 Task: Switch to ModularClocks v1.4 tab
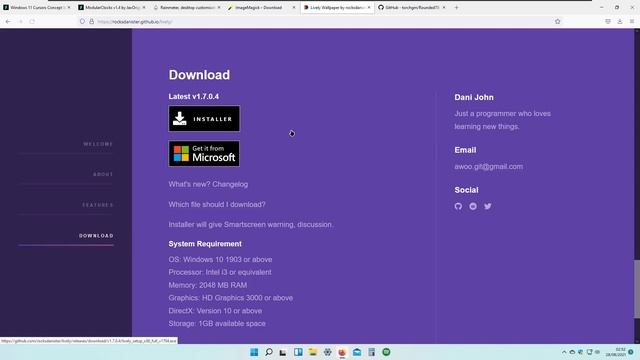(111, 8)
